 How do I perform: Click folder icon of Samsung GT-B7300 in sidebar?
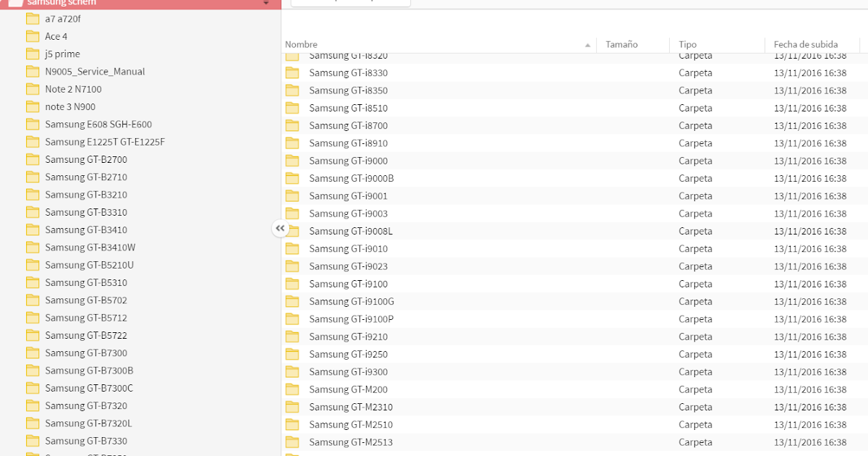pyautogui.click(x=33, y=352)
